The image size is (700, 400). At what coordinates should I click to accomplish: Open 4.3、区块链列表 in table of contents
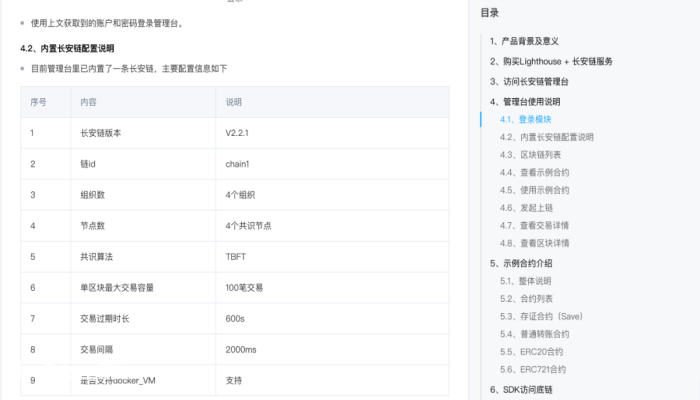point(530,155)
